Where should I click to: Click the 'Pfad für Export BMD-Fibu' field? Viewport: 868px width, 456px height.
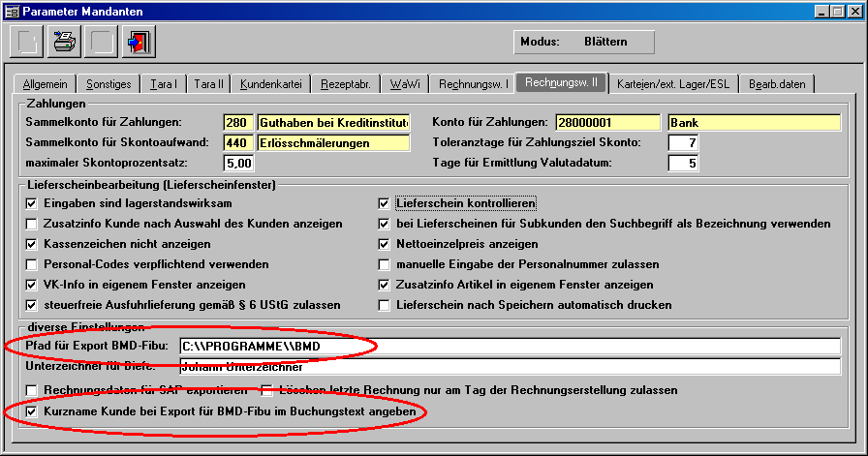510,347
